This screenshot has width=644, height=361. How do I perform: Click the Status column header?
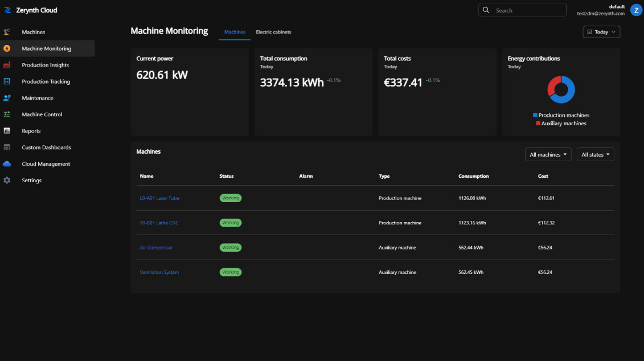tap(226, 176)
